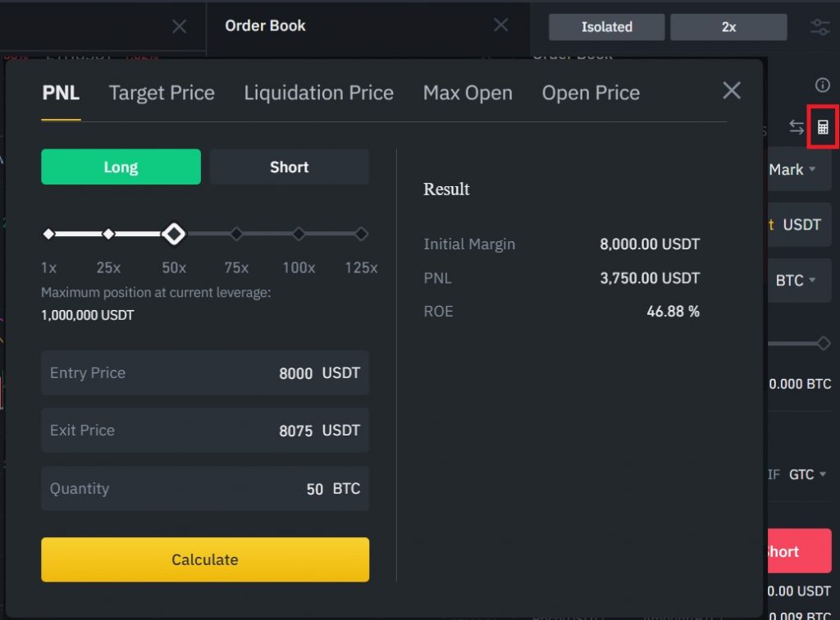Screen dimensions: 840x620
Task: Switch to the Short position toggle
Action: [x=289, y=166]
